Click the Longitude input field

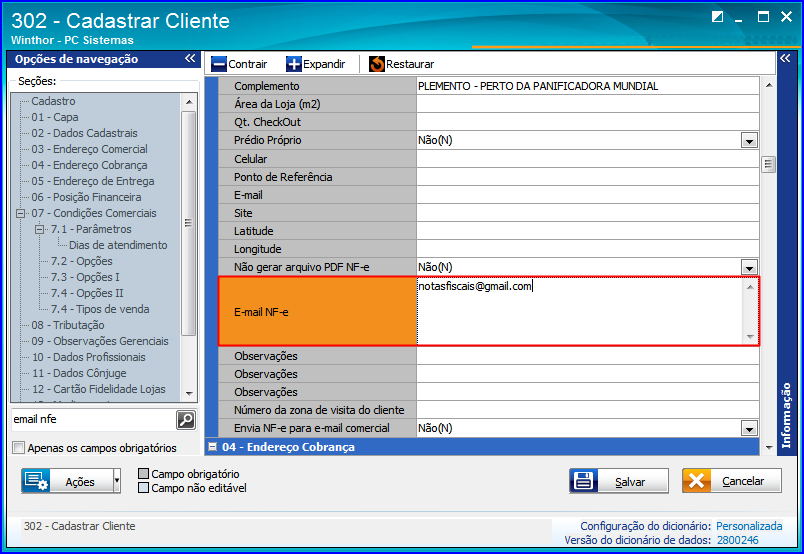(588, 249)
